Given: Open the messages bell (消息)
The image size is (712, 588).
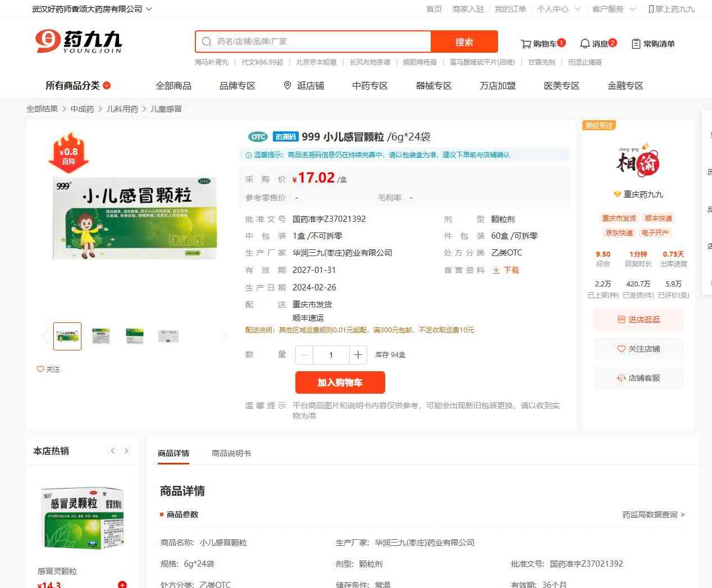Looking at the screenshot, I should coord(597,43).
